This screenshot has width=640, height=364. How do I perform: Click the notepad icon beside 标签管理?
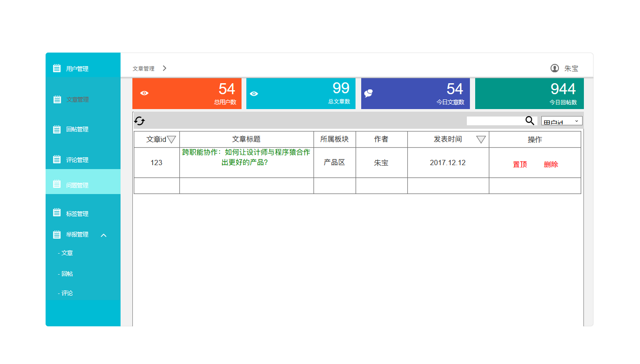57,212
